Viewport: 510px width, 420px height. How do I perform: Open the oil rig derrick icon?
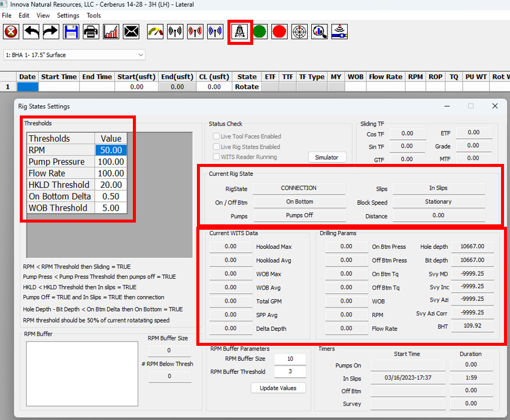240,32
